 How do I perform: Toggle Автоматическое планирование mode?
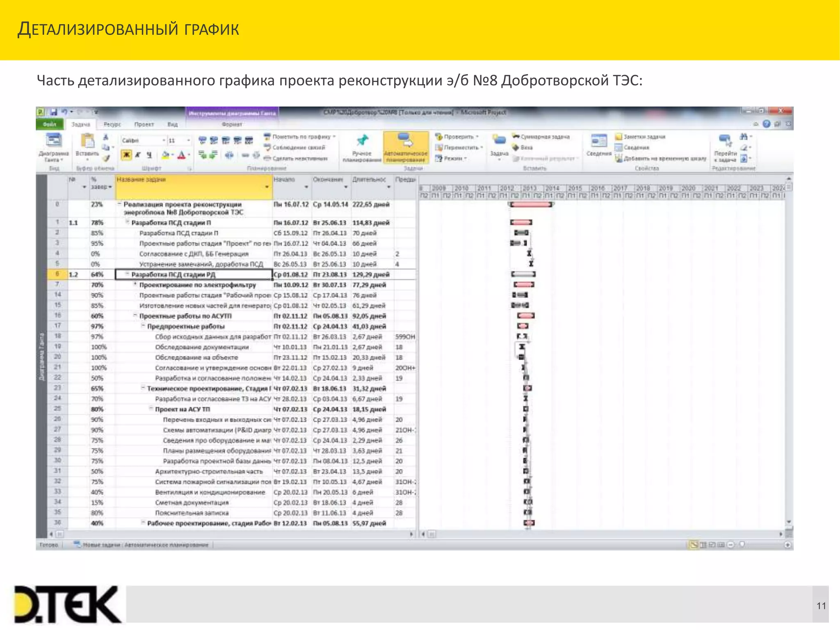tap(406, 148)
